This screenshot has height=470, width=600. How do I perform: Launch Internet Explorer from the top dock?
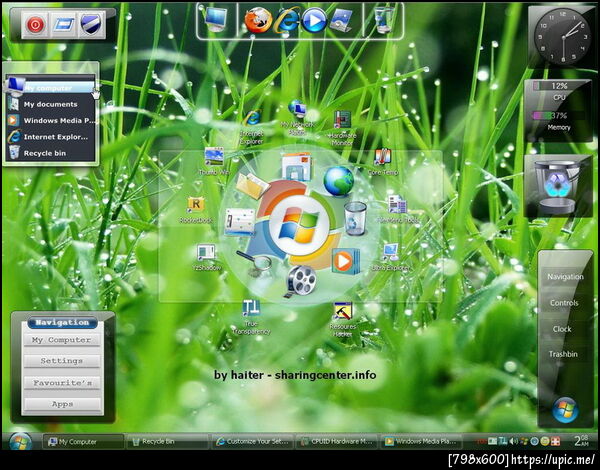pyautogui.click(x=287, y=20)
